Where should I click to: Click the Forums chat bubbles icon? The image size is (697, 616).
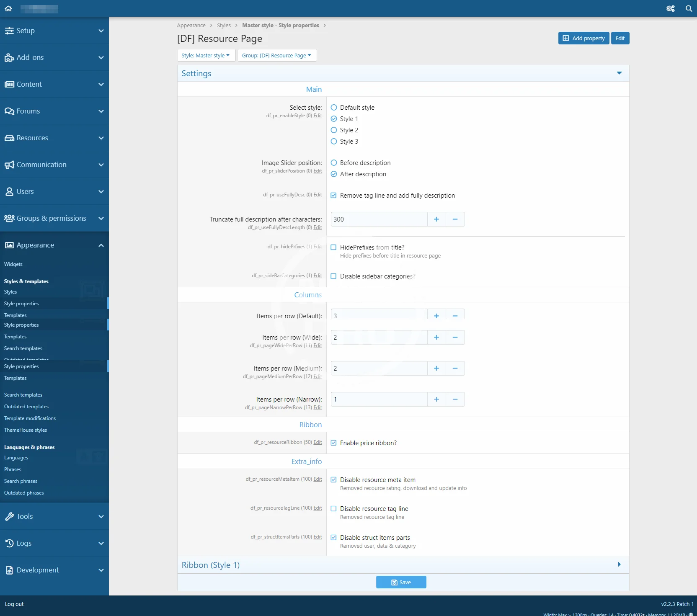click(9, 111)
